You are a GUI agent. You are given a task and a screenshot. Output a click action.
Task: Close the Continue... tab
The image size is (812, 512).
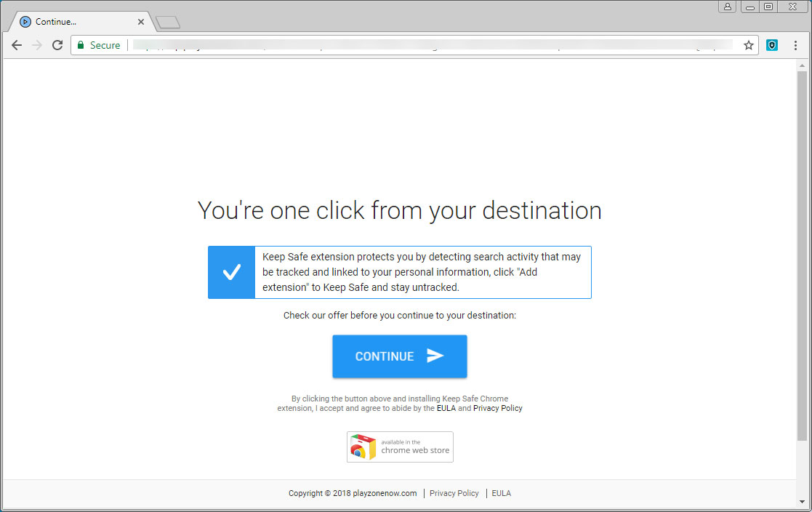pos(141,21)
